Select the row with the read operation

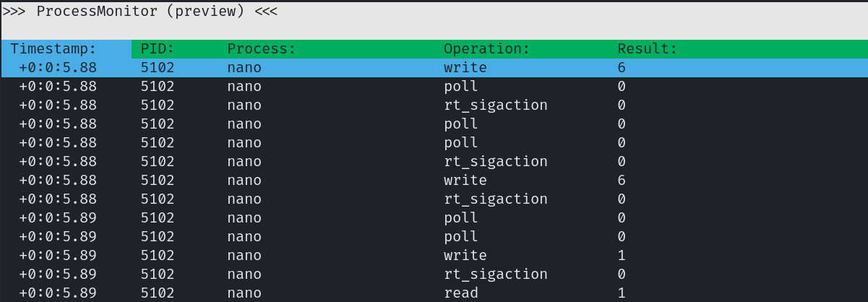tap(434, 293)
